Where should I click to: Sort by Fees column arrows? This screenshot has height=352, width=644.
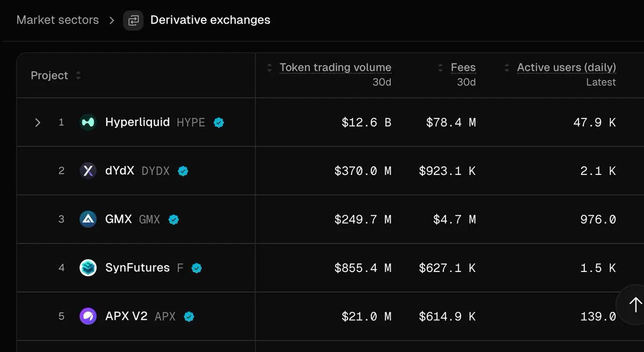pos(441,68)
